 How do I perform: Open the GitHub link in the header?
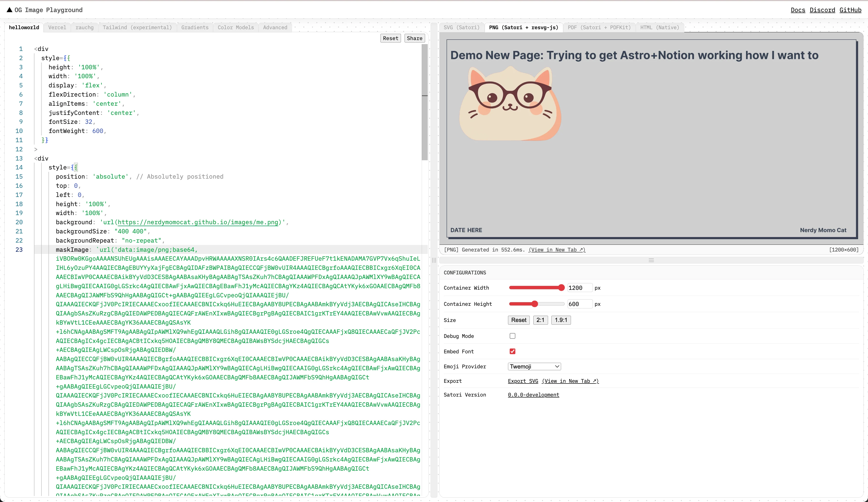850,10
